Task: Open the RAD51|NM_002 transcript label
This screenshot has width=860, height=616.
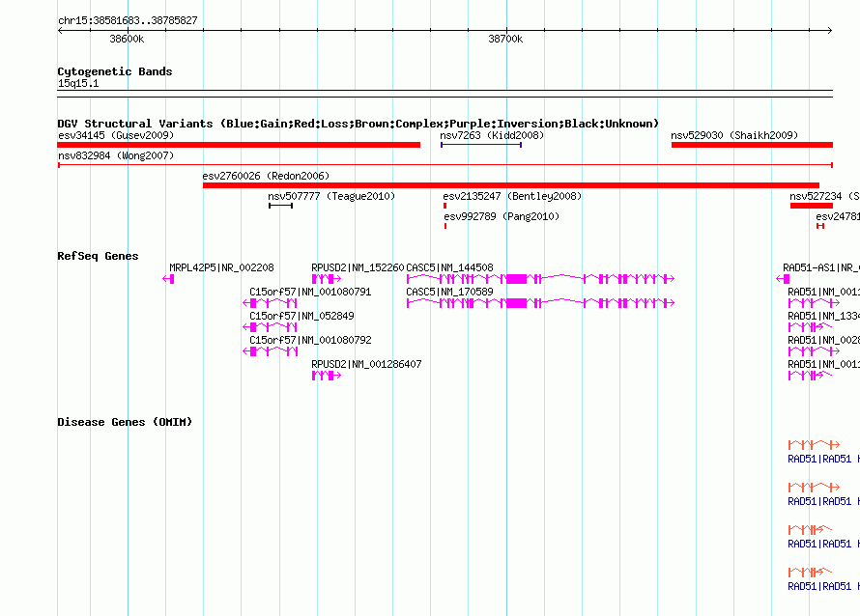Action: coord(824,340)
